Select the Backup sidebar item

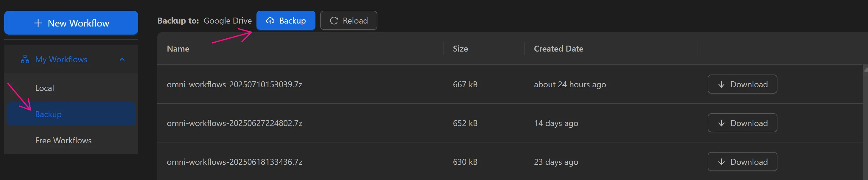click(x=49, y=114)
